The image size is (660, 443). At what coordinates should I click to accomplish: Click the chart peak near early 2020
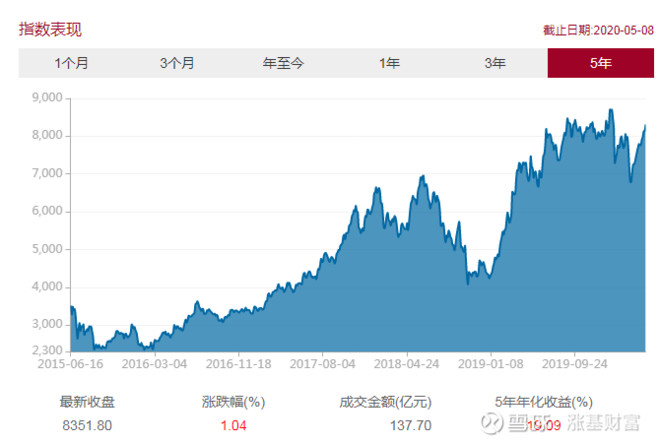(x=610, y=110)
